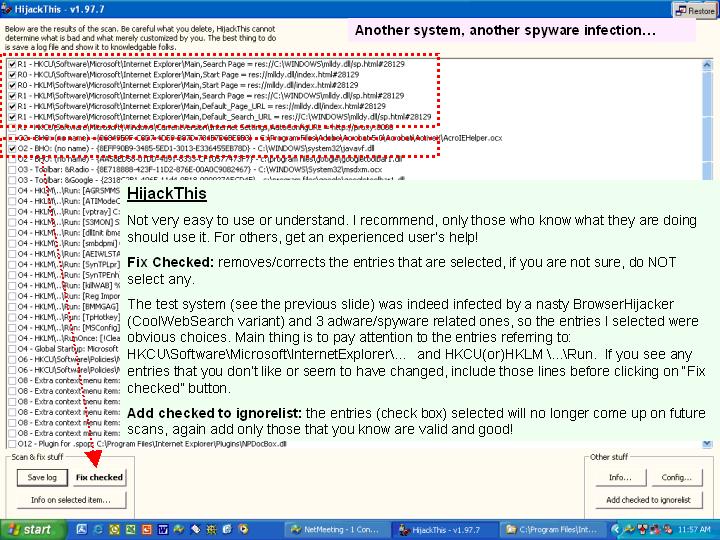Open Info on selected item
Screen dimensions: 720x540
pyautogui.click(x=71, y=500)
